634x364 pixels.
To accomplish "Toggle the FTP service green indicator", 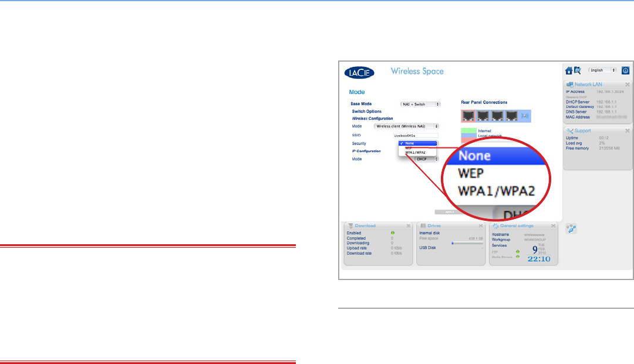I will click(518, 251).
